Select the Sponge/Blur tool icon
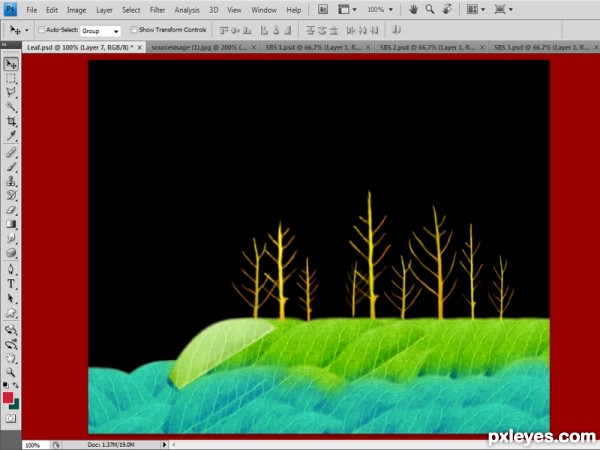The image size is (600, 450). (11, 253)
